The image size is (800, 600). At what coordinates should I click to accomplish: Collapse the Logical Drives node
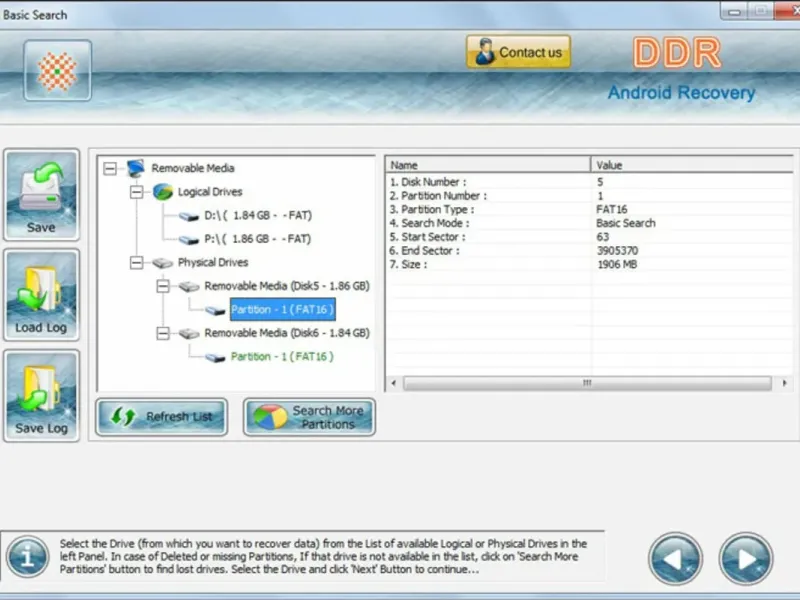pyautogui.click(x=136, y=192)
